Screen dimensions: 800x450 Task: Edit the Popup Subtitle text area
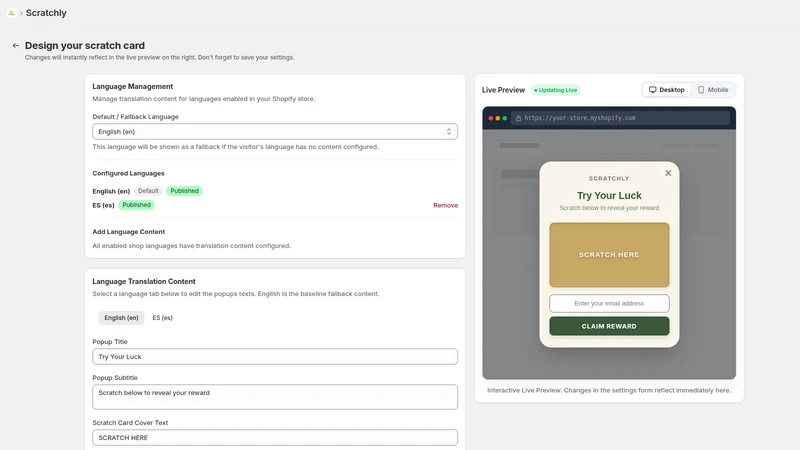[x=274, y=397]
